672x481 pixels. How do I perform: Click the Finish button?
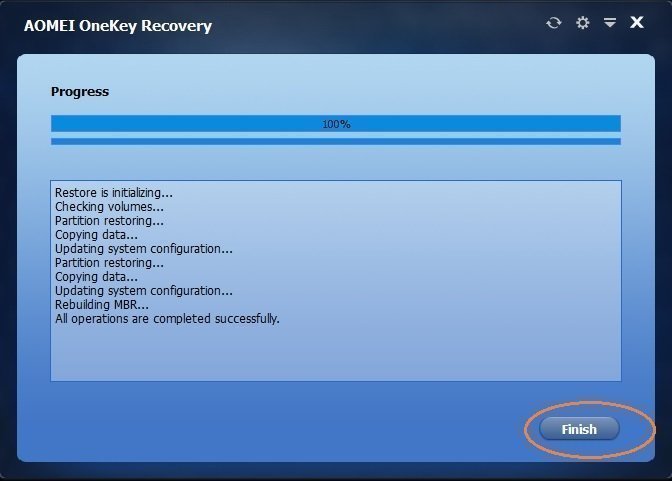[579, 429]
